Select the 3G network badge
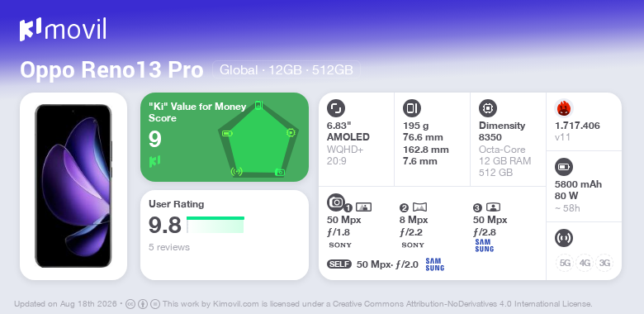Image resolution: width=644 pixels, height=314 pixels. [604, 263]
